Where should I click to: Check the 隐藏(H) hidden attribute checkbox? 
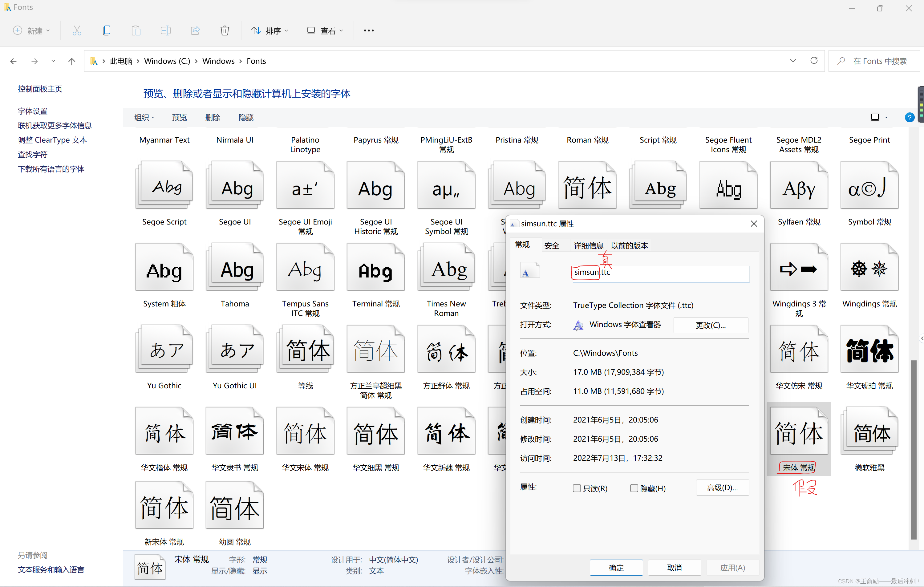point(634,488)
